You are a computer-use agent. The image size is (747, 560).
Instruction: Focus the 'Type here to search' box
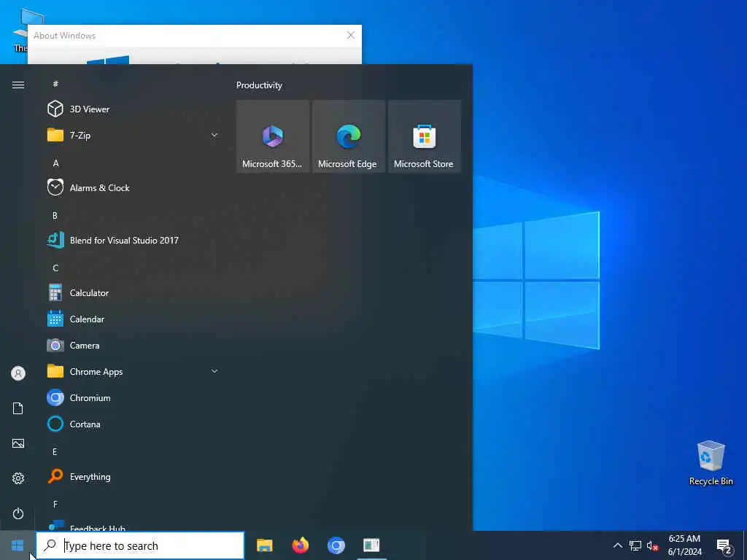tap(141, 545)
